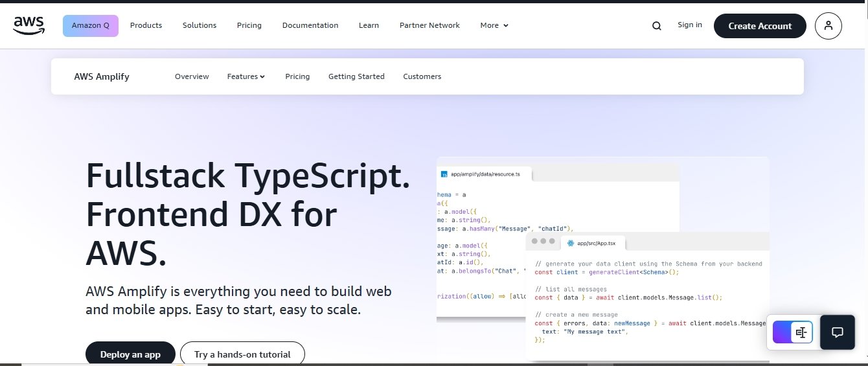Screen dimensions: 868x366
Task: Open the Customers page link
Action: tap(422, 76)
